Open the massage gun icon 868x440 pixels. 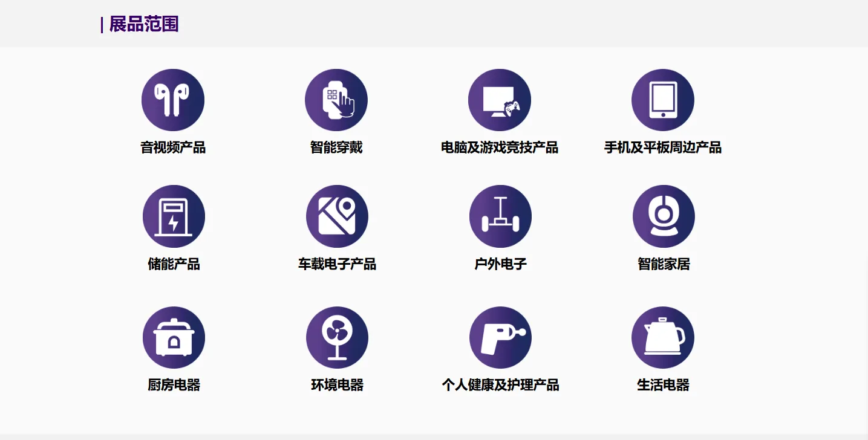(x=500, y=337)
